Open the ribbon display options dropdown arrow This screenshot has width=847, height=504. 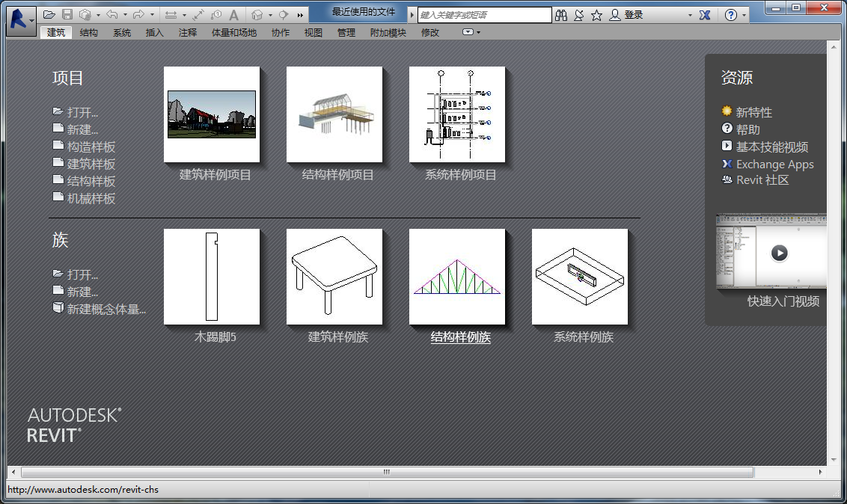(479, 32)
